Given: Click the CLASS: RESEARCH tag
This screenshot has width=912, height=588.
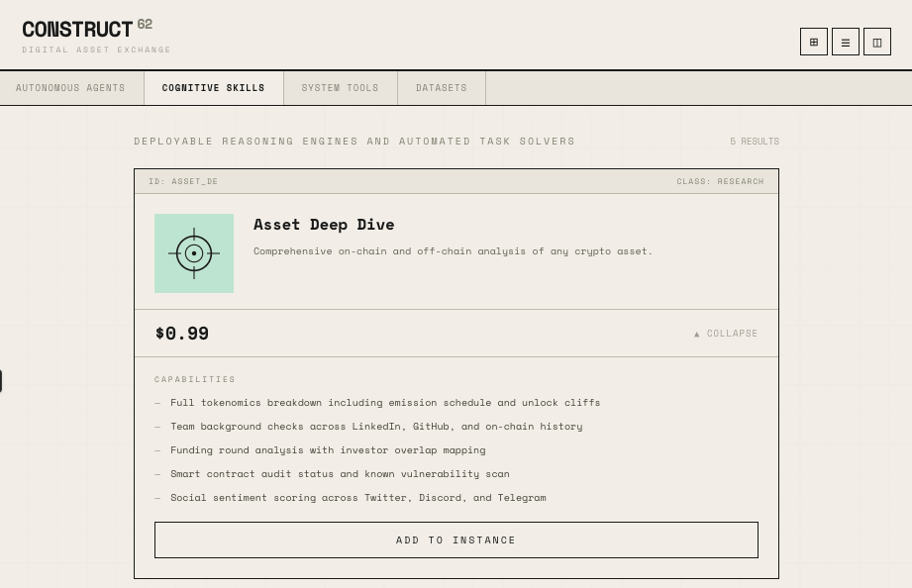Looking at the screenshot, I should [720, 181].
